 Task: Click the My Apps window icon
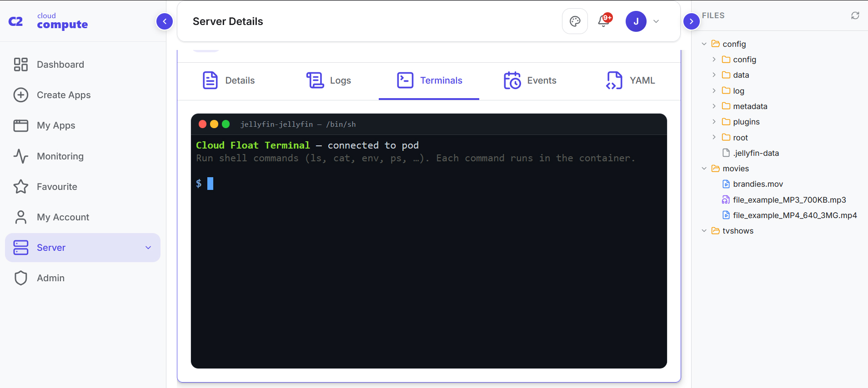(x=21, y=125)
